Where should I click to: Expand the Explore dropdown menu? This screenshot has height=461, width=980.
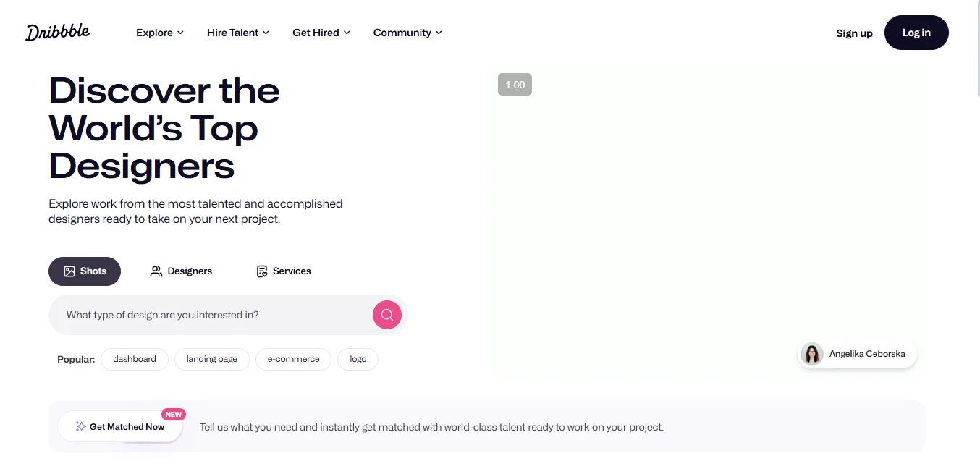tap(159, 33)
